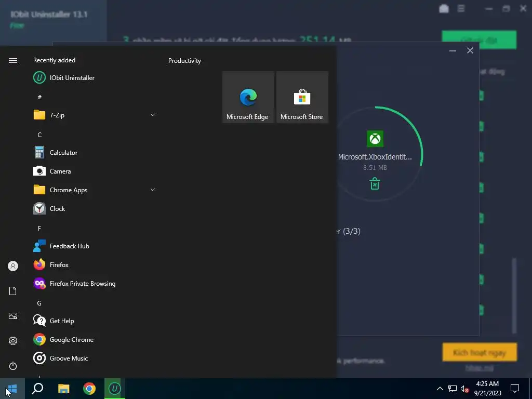
Task: Open the Action Center notifications
Action: [515, 389]
